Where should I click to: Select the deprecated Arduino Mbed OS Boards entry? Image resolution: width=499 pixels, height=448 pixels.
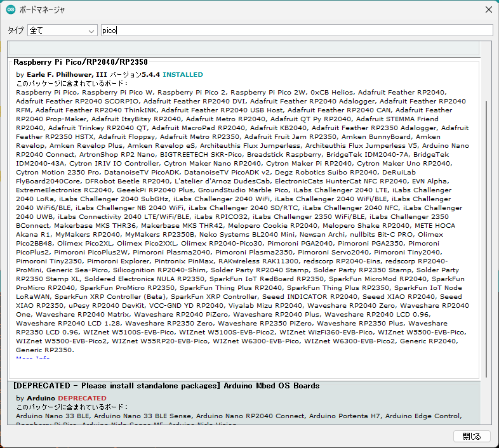[166, 386]
